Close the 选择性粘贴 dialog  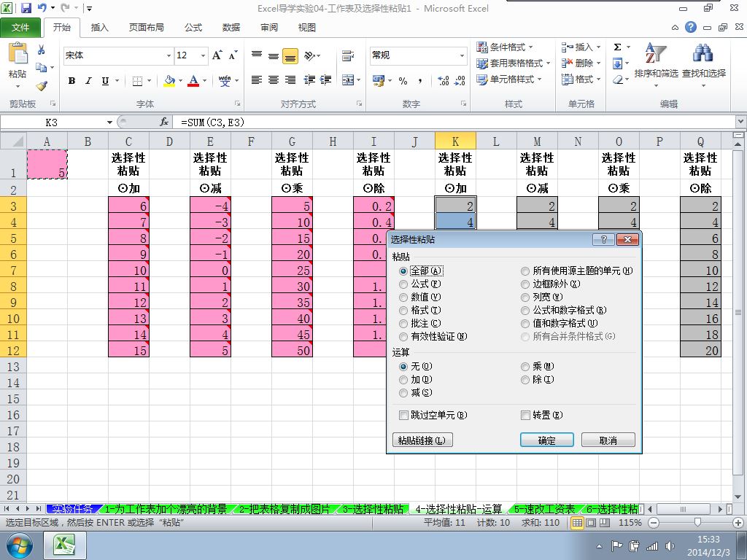(x=627, y=239)
